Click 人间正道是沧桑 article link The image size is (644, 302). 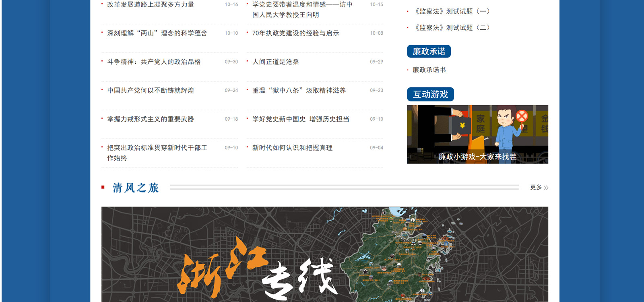pyautogui.click(x=275, y=62)
